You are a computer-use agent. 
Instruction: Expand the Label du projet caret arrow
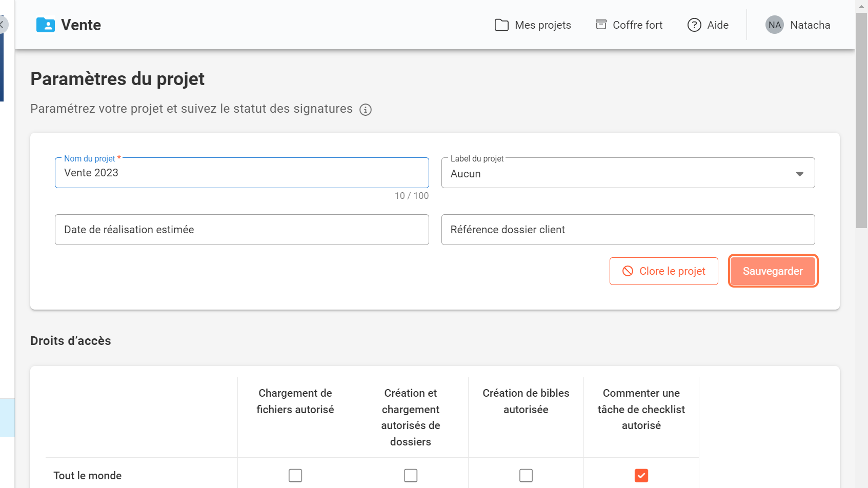tap(799, 174)
